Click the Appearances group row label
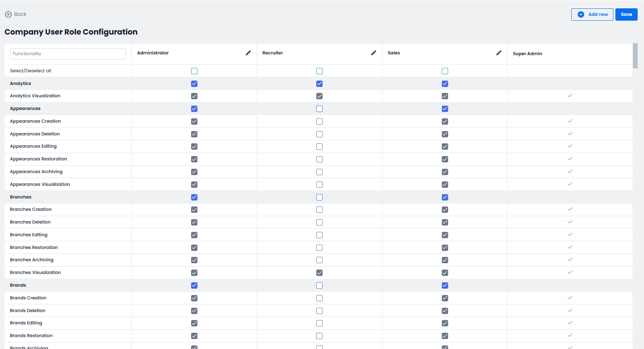The width and height of the screenshot is (644, 349). coord(25,108)
